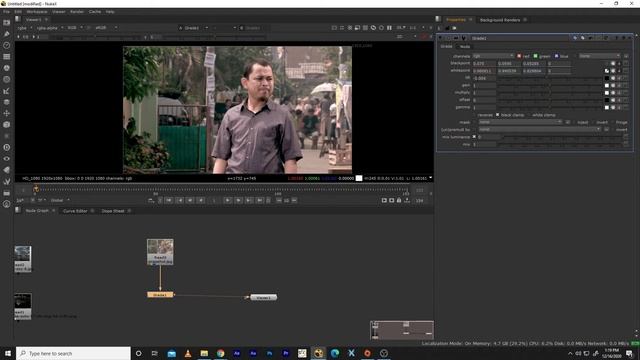This screenshot has height=360, width=640.
Task: Open the 3D nodes toolbar menu
Action: coord(7,124)
